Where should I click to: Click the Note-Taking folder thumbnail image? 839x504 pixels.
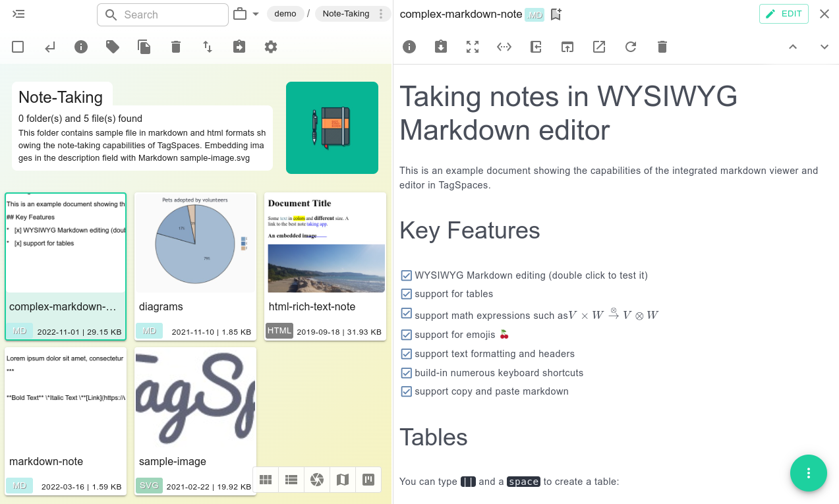point(332,128)
